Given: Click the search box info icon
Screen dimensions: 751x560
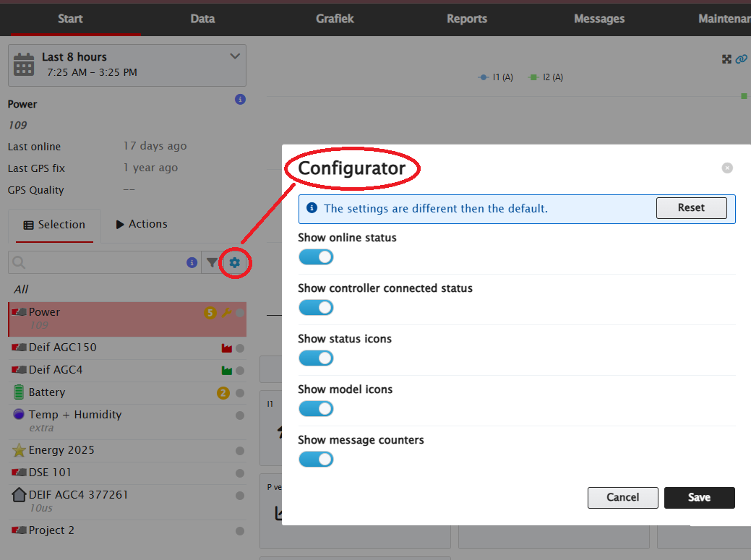Looking at the screenshot, I should click(x=192, y=262).
